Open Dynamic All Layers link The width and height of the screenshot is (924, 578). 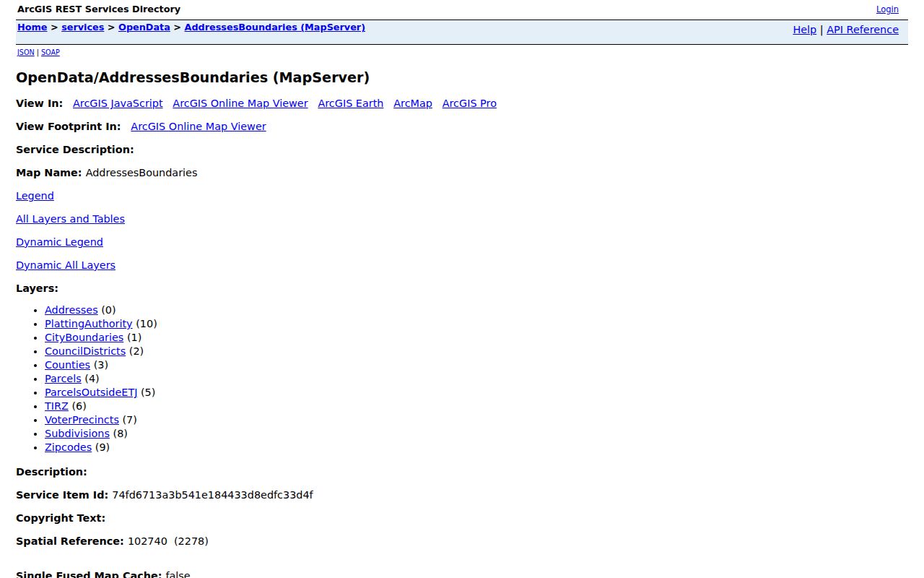click(66, 265)
